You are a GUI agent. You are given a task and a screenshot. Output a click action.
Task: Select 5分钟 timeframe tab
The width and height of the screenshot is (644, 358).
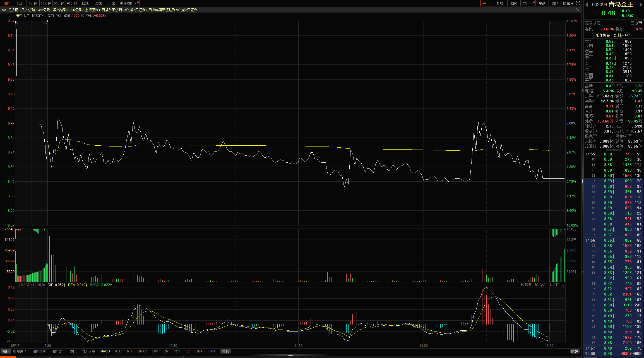point(33,3)
